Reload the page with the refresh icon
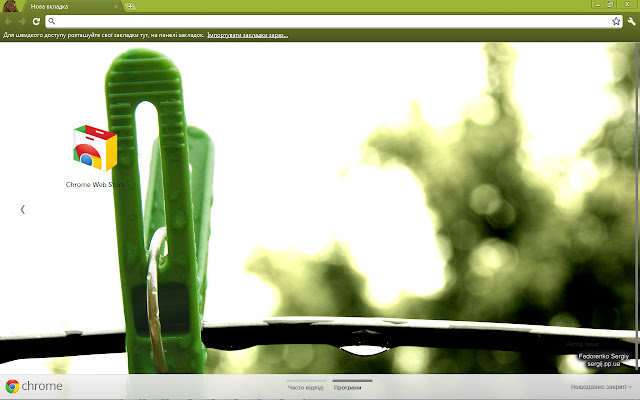Image resolution: width=640 pixels, height=400 pixels. [x=36, y=22]
